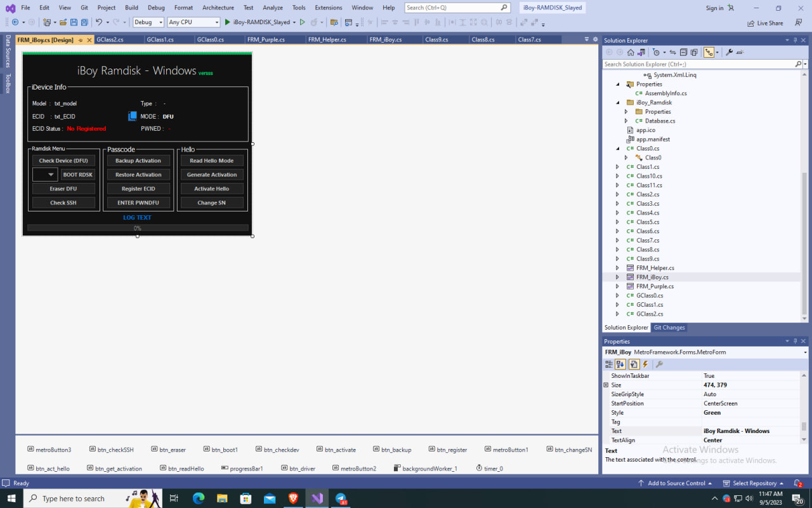Click the ENTER PWNDFU button

click(x=138, y=203)
